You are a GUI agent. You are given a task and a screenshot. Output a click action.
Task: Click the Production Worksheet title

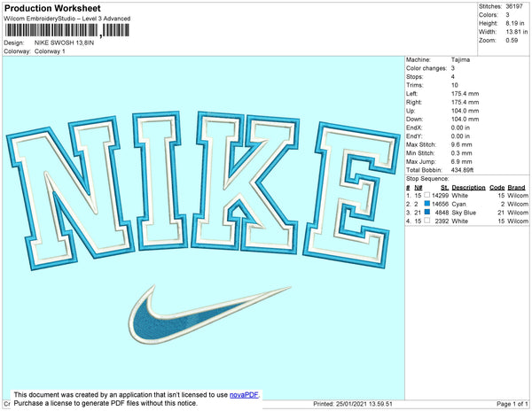(52, 8)
